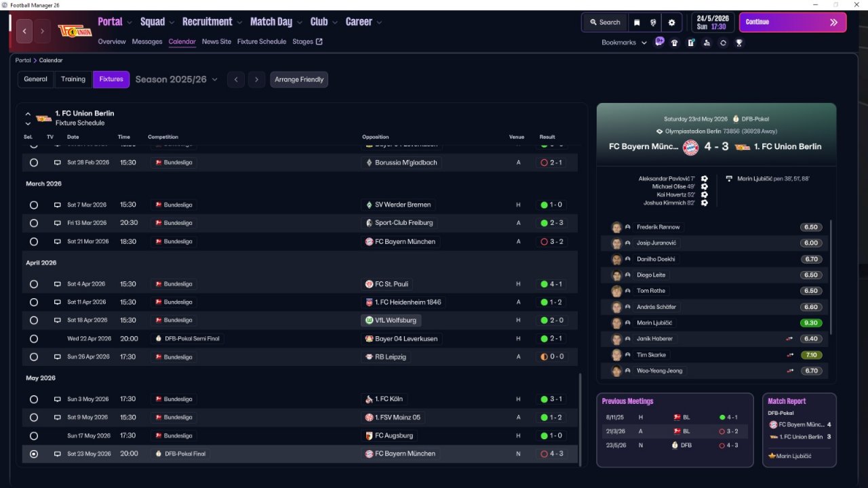Open the News Site submenu item
The height and width of the screenshot is (488, 868).
216,42
